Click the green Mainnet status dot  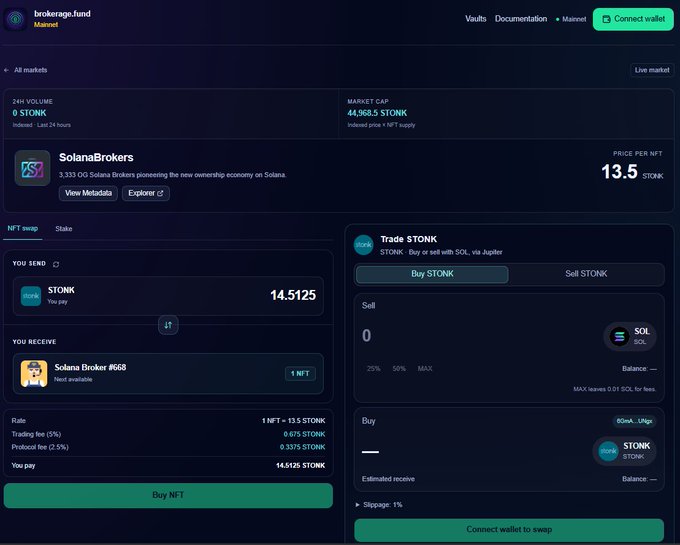(557, 20)
